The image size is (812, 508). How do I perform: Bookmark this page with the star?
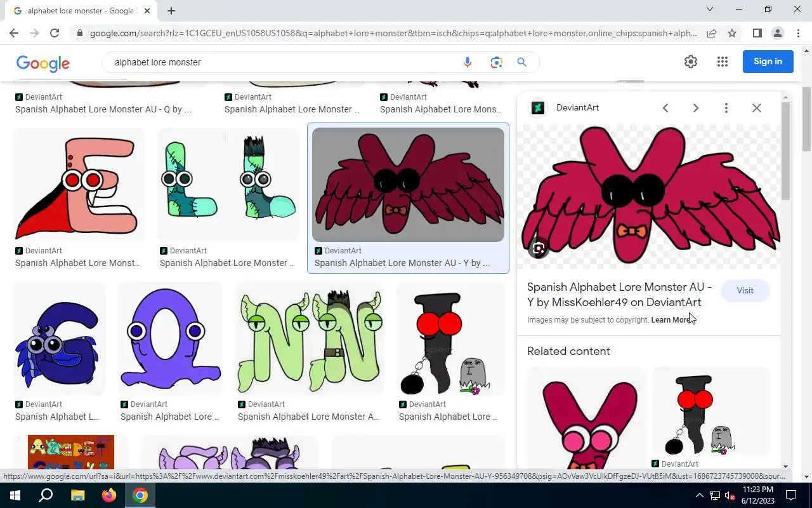(732, 33)
